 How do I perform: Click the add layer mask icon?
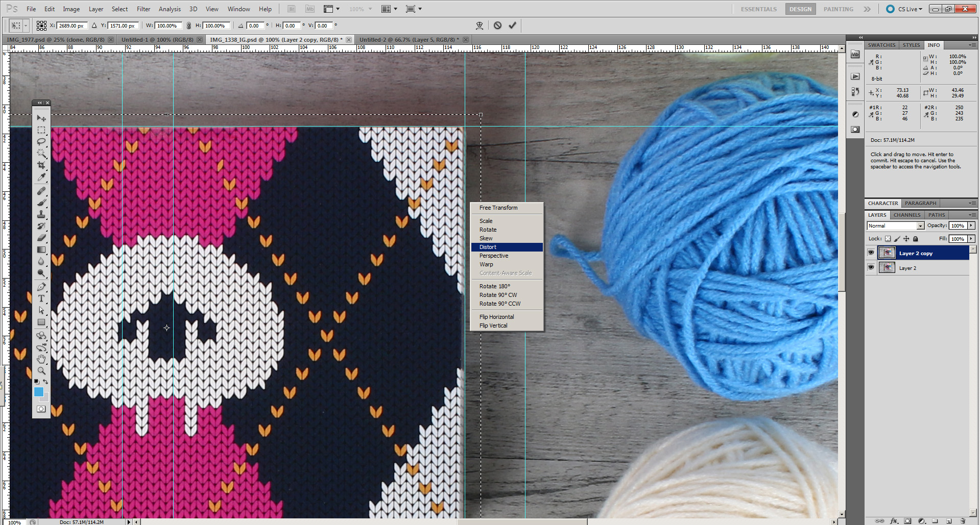(x=907, y=521)
